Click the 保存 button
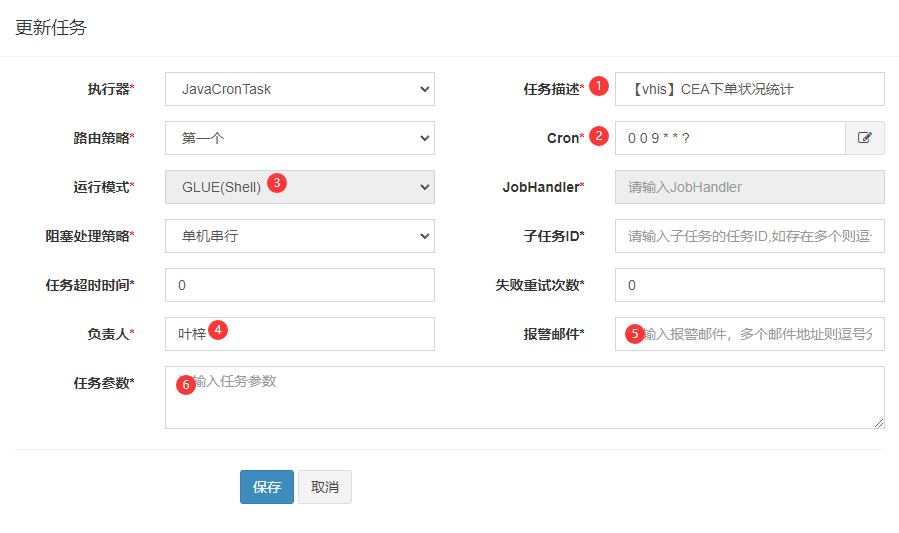 (266, 487)
